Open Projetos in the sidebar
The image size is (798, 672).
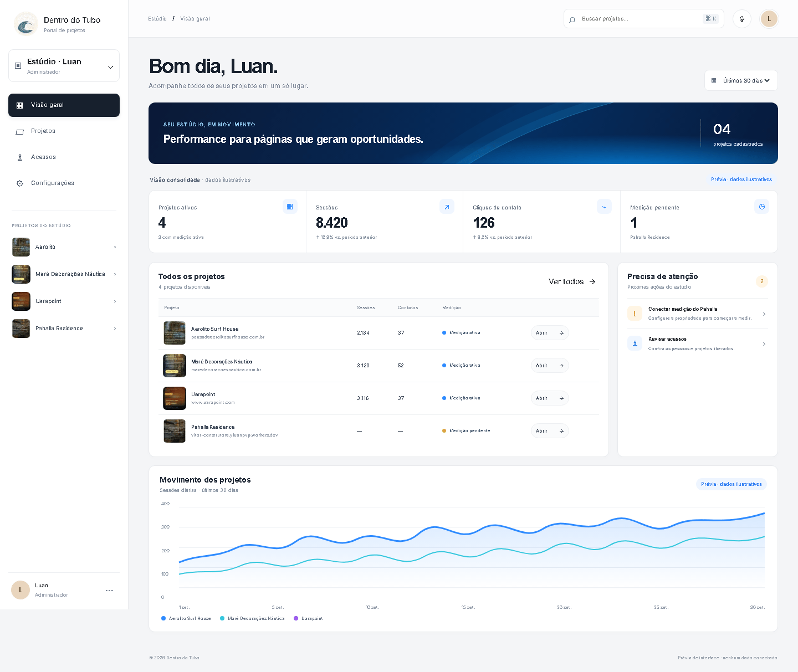(x=64, y=131)
